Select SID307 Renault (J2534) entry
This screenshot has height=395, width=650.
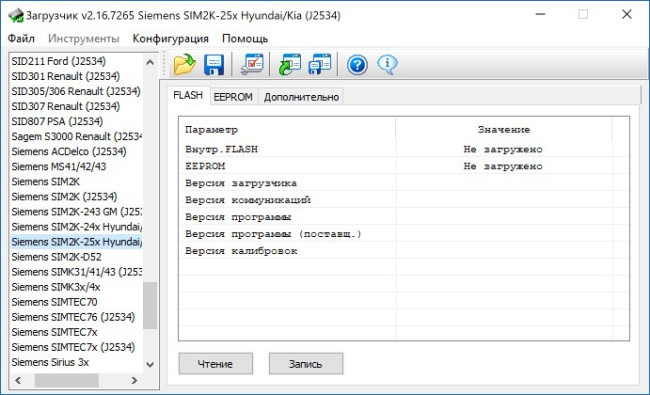coord(76,107)
